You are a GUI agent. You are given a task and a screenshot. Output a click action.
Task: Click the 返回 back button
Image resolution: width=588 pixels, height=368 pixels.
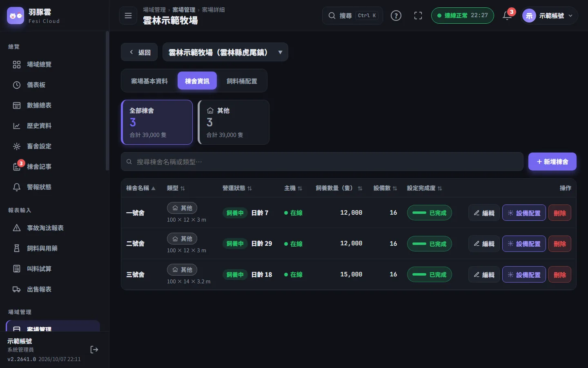pos(139,52)
